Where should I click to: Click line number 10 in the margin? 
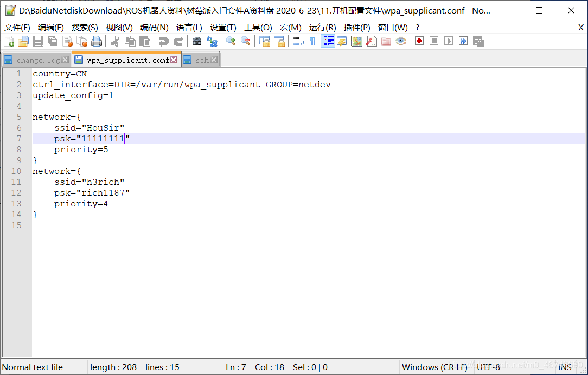[x=16, y=171]
